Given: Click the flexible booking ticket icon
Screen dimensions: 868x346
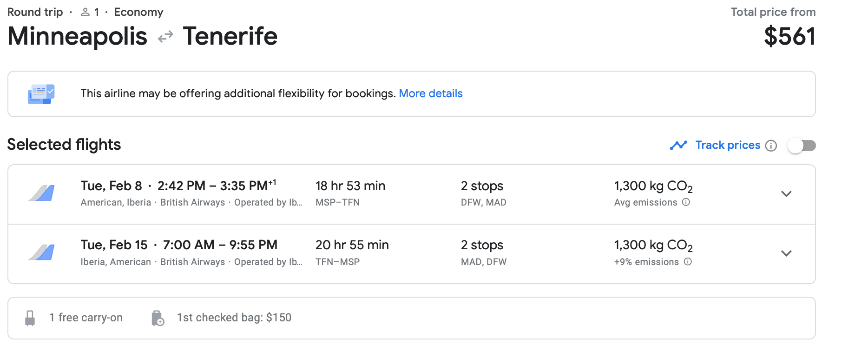Looking at the screenshot, I should 41,94.
